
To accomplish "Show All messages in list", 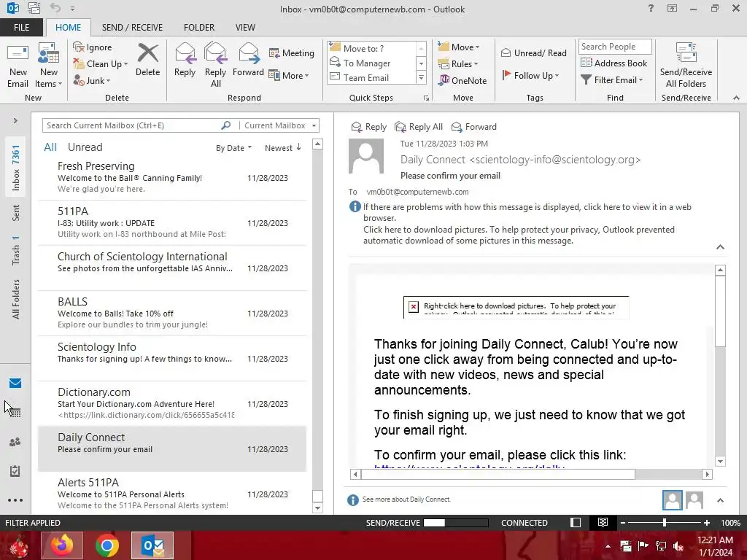I will pos(50,147).
